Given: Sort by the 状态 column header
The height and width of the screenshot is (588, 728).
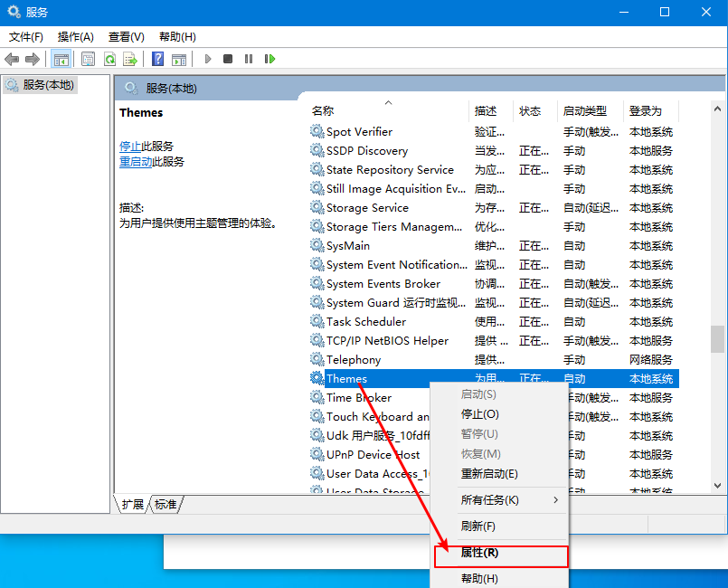Looking at the screenshot, I should point(534,110).
